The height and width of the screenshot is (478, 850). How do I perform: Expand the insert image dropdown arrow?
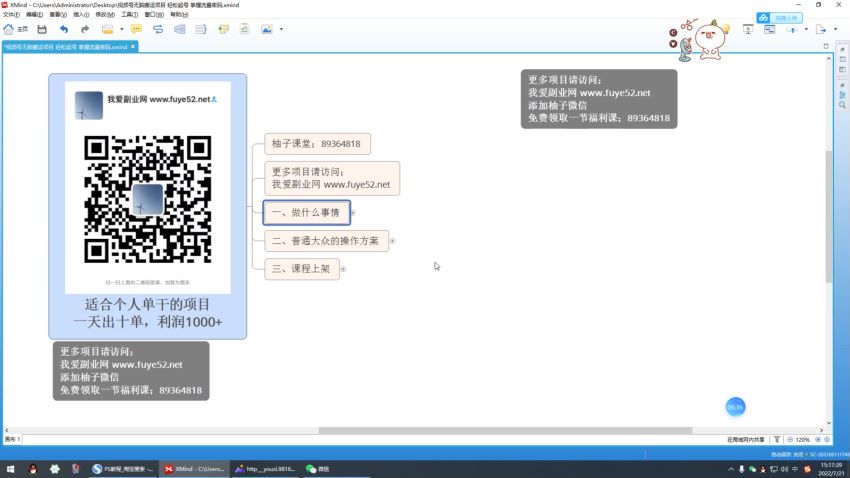(281, 29)
